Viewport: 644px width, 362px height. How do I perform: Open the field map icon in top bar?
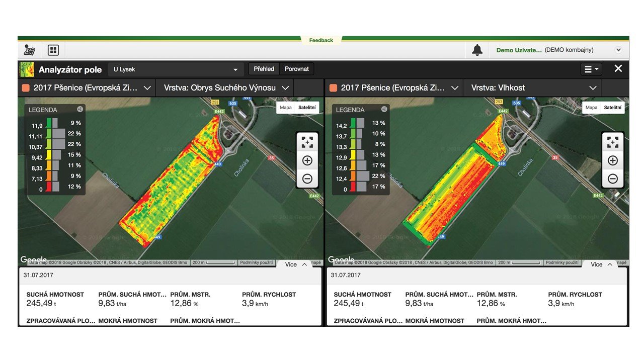click(x=29, y=50)
